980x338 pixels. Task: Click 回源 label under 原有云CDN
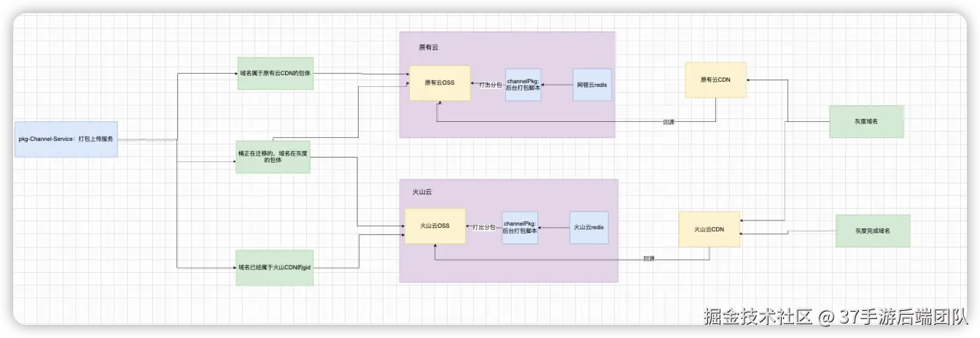669,122
